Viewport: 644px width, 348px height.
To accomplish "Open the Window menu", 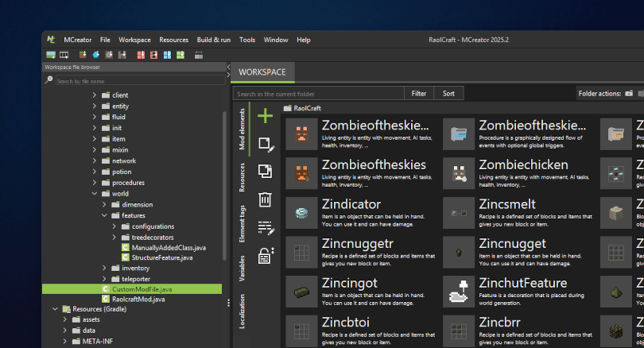I will point(276,40).
